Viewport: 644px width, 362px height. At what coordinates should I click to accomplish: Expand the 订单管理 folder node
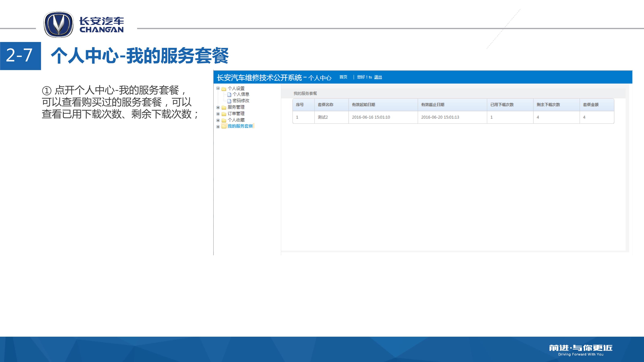[218, 114]
